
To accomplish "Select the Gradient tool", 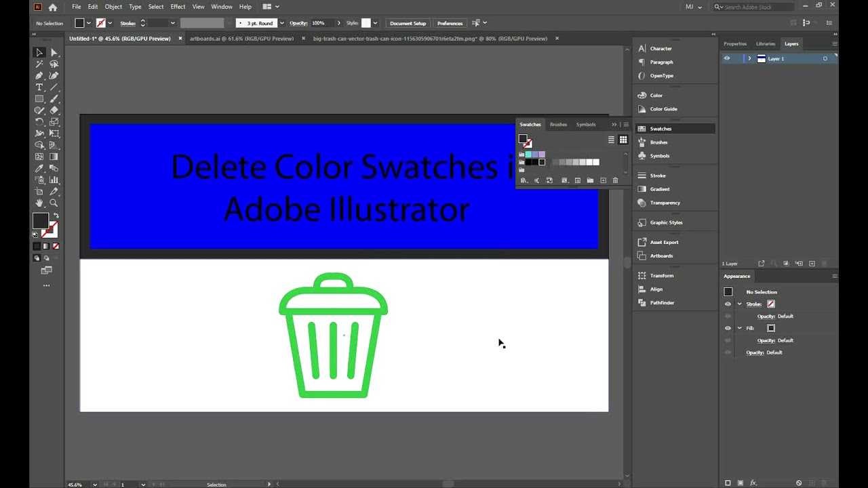I will point(54,157).
